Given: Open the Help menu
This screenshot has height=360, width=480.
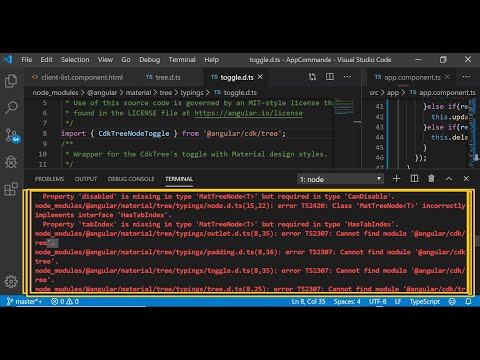Looking at the screenshot, I should 211,60.
